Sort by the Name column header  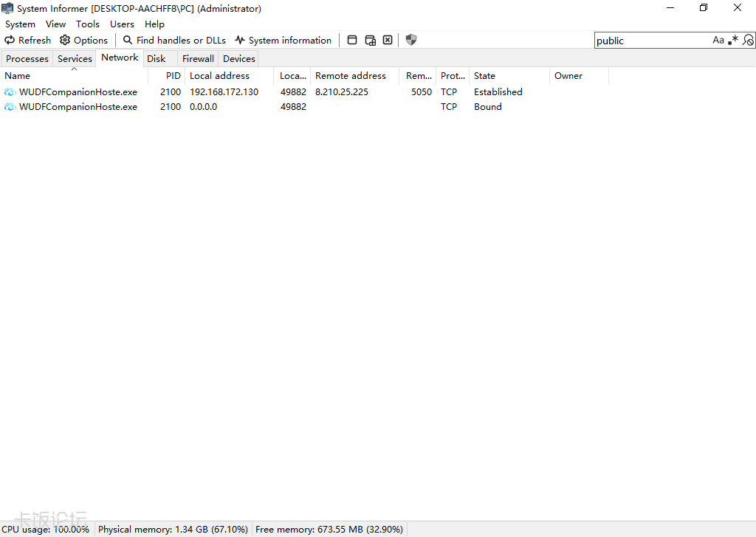[18, 76]
